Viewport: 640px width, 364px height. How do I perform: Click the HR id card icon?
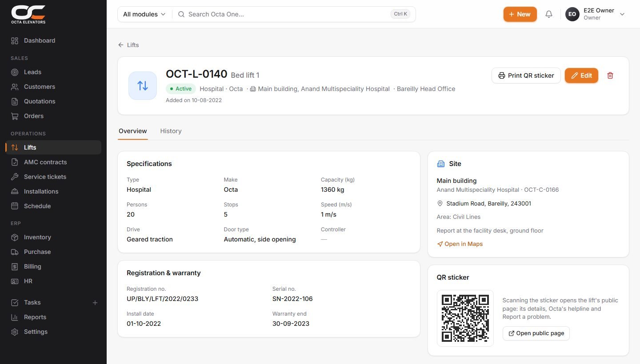pyautogui.click(x=15, y=281)
